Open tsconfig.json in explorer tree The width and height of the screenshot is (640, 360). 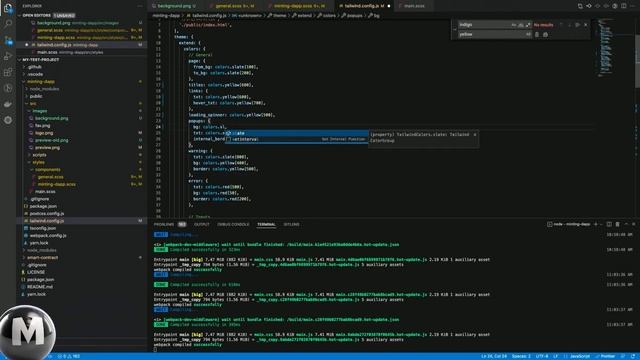coord(42,228)
